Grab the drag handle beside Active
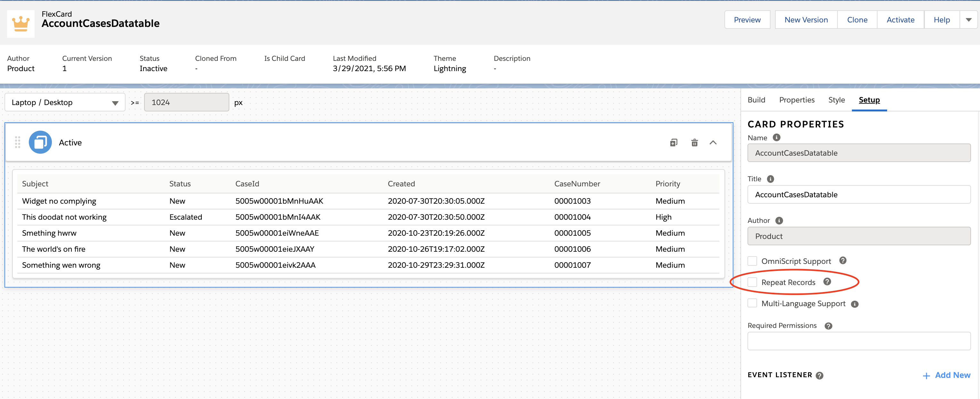 [x=18, y=142]
